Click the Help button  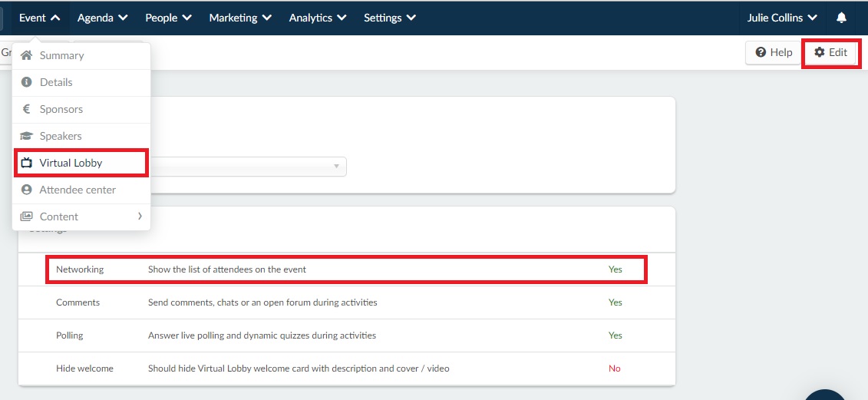click(x=774, y=53)
